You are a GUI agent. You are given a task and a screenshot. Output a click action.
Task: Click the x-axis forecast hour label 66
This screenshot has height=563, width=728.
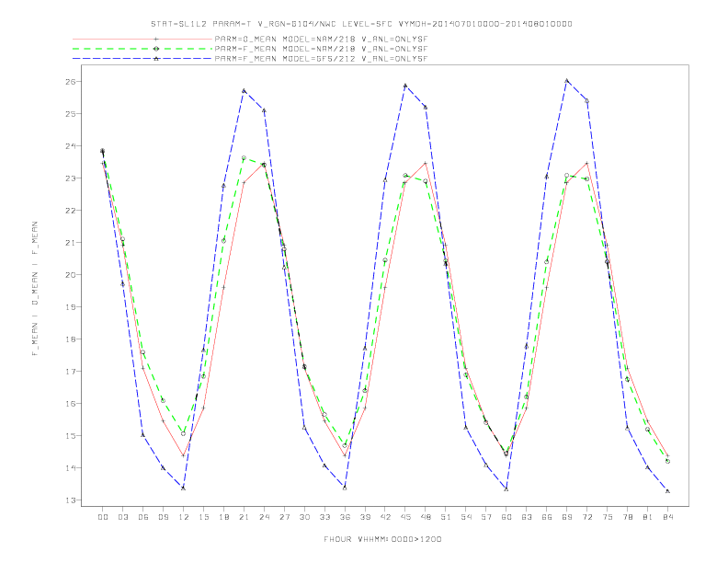[547, 517]
